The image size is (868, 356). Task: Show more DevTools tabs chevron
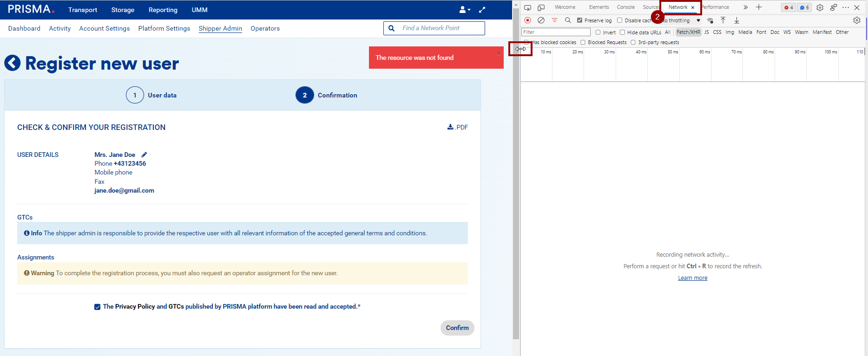745,7
